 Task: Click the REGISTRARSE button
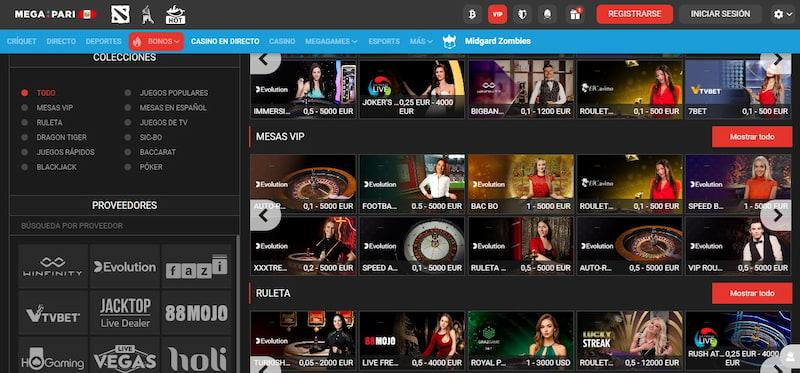pyautogui.click(x=634, y=14)
